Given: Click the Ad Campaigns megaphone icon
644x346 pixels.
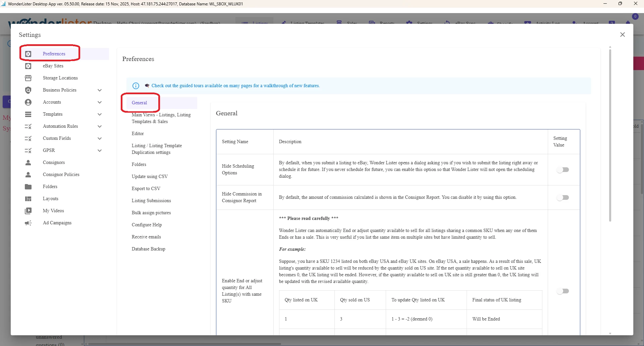Looking at the screenshot, I should 28,223.
